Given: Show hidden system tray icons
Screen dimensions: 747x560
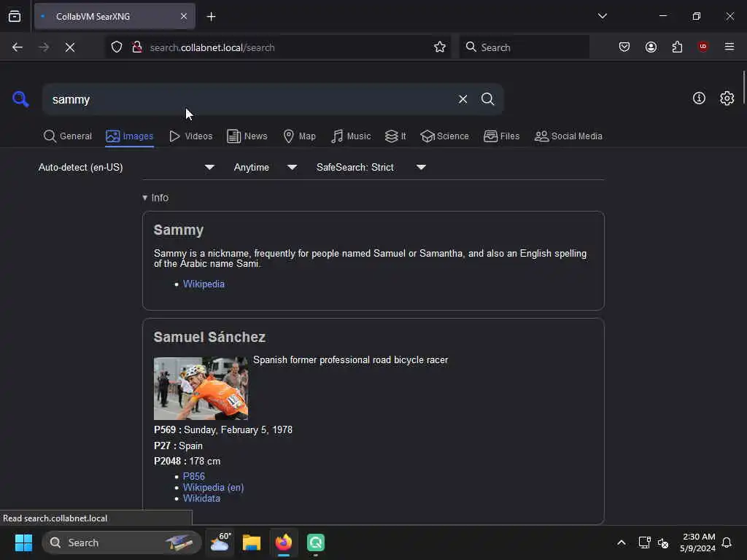Looking at the screenshot, I should (x=622, y=542).
